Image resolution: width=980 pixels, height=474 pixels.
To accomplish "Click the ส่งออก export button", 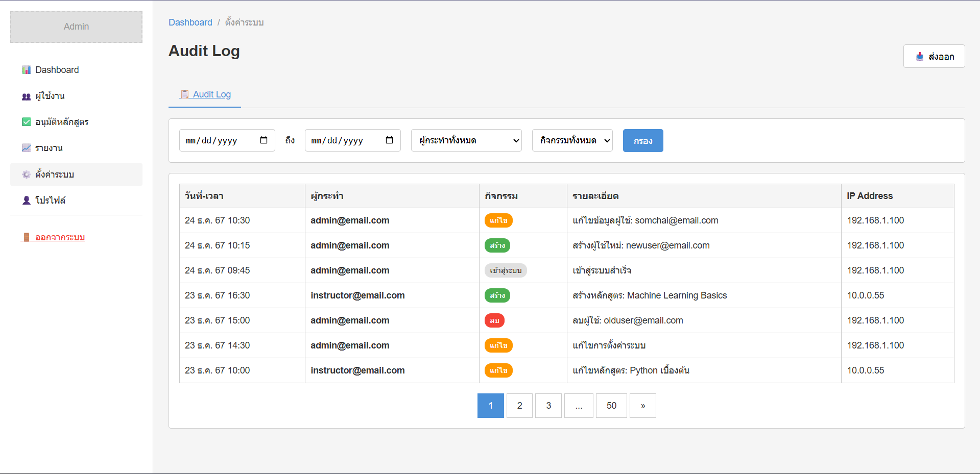I will pos(934,56).
